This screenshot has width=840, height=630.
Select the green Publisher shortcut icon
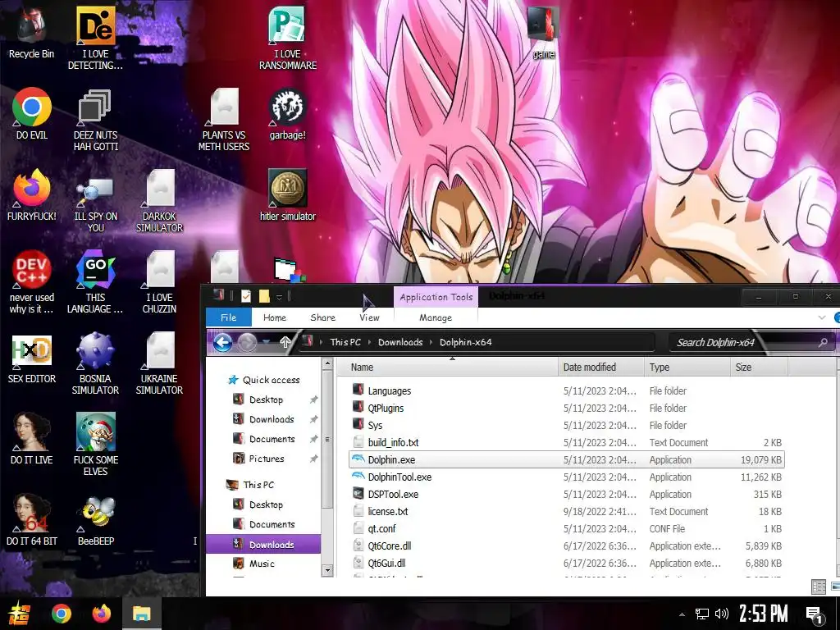coord(287,25)
